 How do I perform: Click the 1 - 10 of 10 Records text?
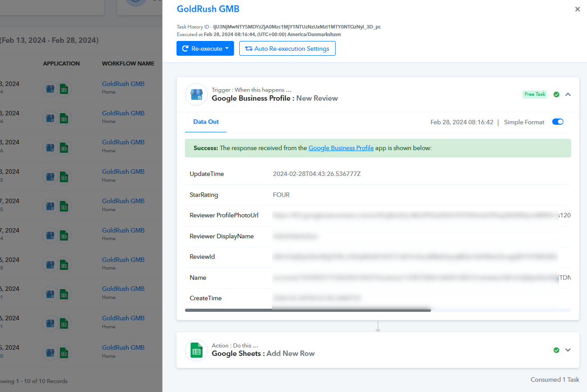pos(34,381)
